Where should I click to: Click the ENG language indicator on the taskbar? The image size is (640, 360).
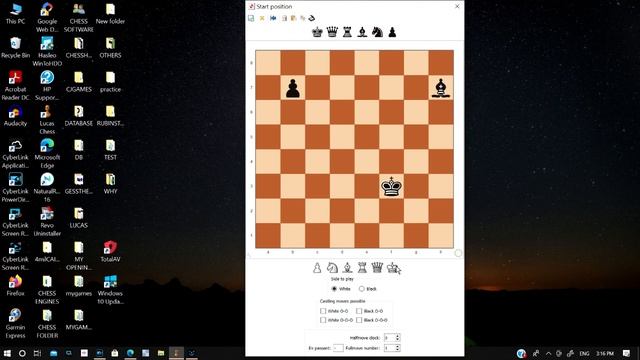coord(584,353)
